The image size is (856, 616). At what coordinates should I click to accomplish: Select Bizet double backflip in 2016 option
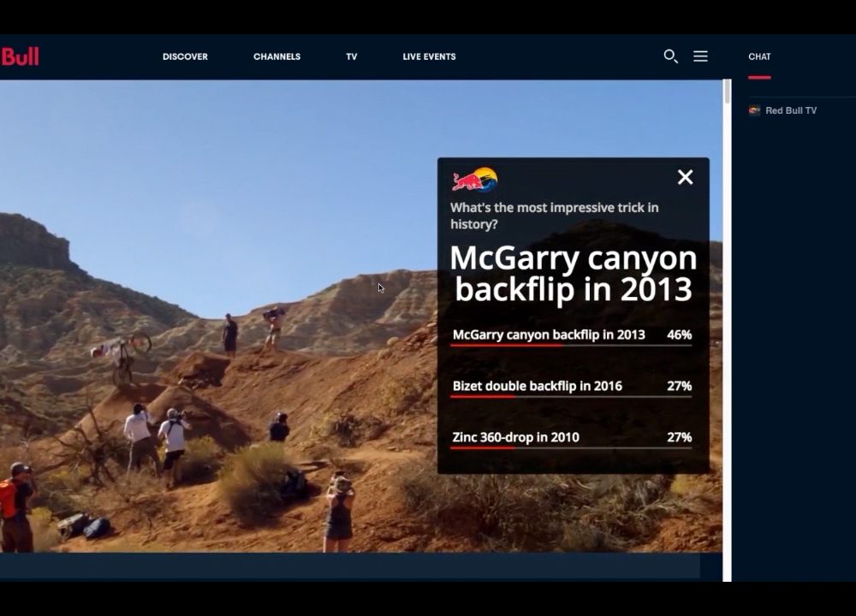[572, 387]
